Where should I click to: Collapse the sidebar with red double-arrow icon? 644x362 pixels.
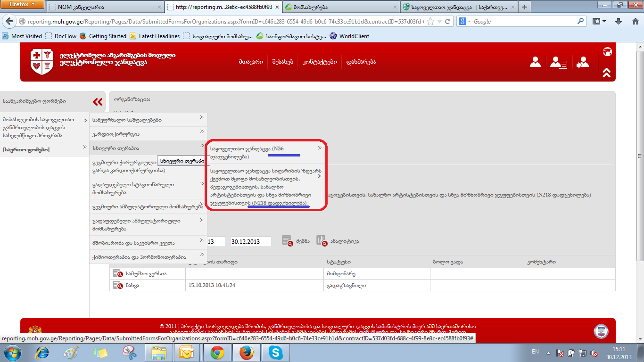tap(98, 102)
